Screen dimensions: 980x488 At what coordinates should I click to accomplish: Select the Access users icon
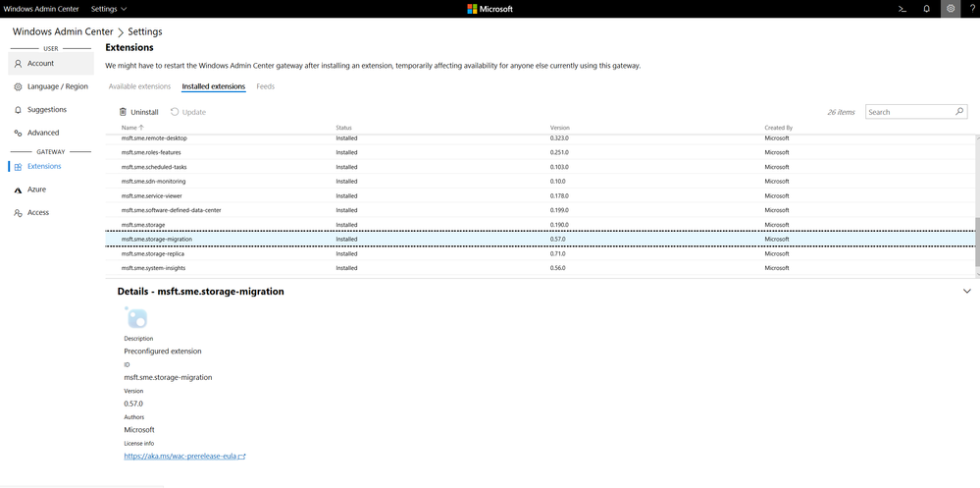click(18, 213)
